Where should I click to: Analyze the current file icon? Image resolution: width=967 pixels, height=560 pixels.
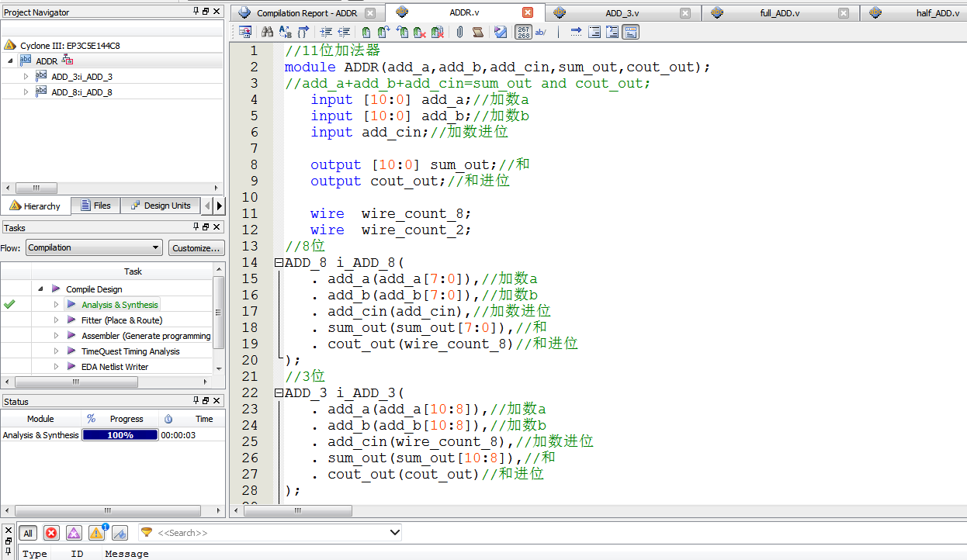pyautogui.click(x=500, y=32)
